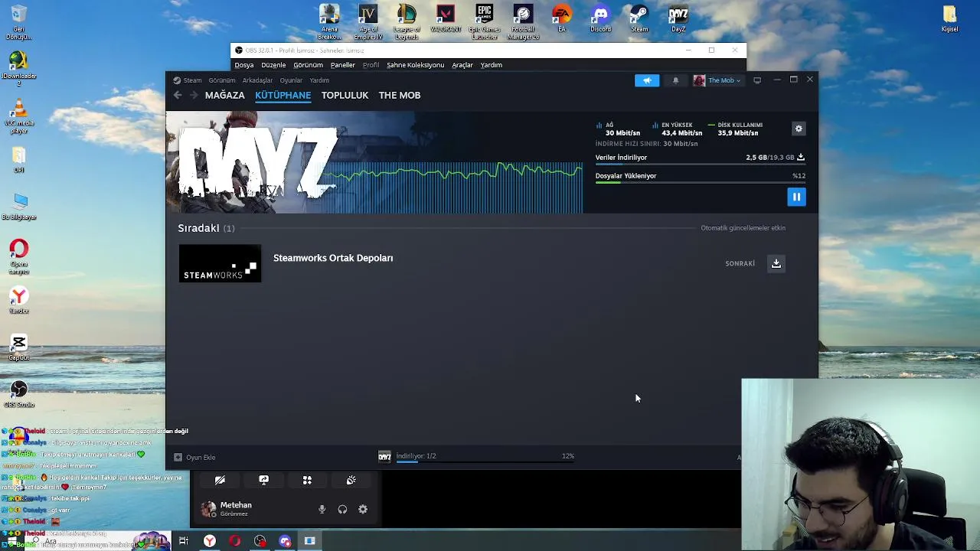This screenshot has width=980, height=551.
Task: Click the Dosyalar Yükleniyor progress bar
Action: point(700,182)
